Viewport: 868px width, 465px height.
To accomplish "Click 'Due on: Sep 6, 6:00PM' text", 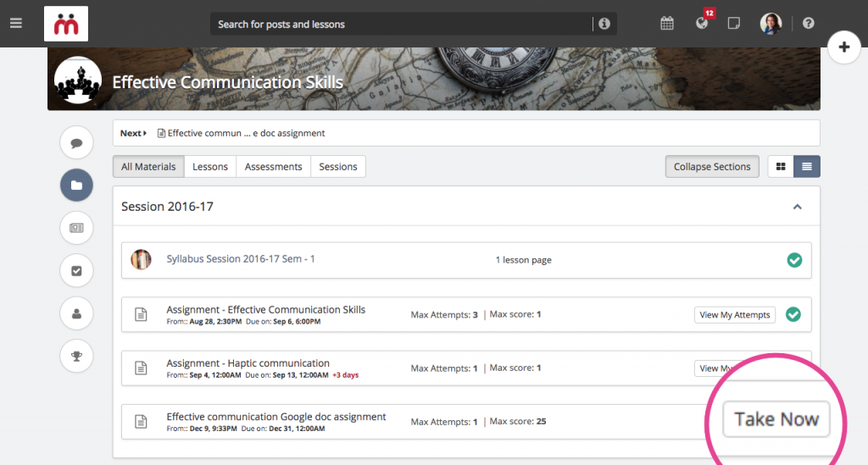I will pyautogui.click(x=283, y=321).
